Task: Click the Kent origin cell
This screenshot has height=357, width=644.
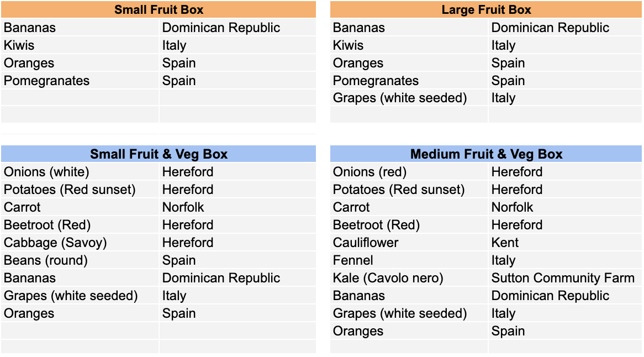Action: 565,243
